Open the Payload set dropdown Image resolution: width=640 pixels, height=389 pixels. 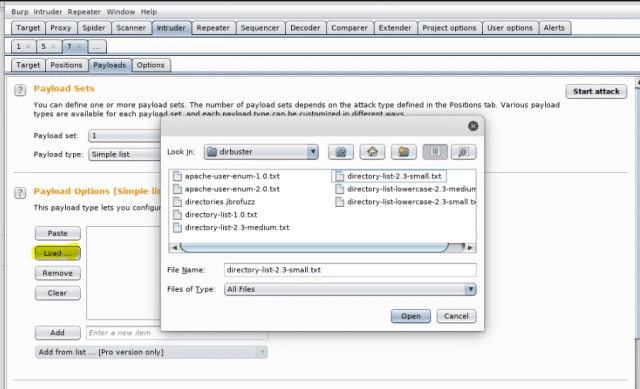(124, 136)
